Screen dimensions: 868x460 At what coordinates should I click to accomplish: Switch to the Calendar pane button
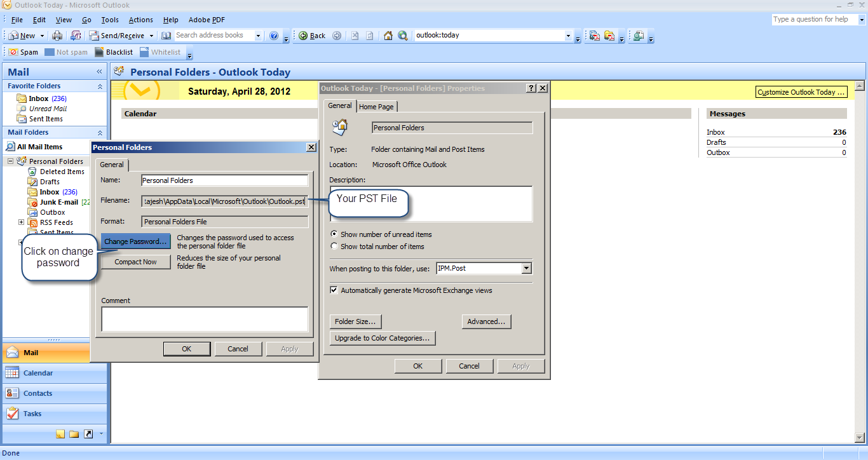point(55,373)
